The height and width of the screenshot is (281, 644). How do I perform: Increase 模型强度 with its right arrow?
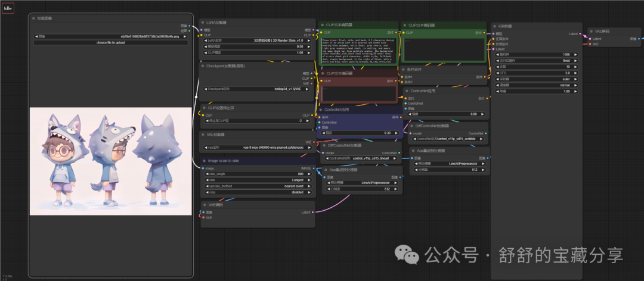[x=309, y=47]
